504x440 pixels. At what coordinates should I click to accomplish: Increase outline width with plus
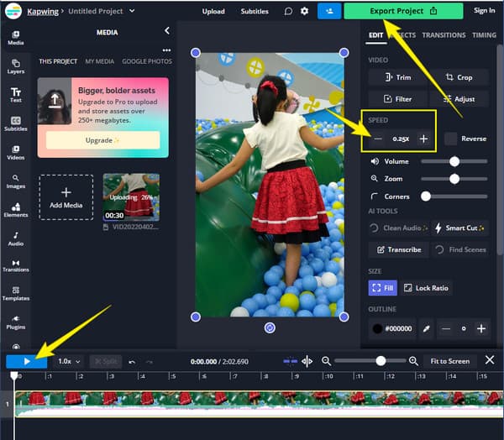(x=481, y=329)
